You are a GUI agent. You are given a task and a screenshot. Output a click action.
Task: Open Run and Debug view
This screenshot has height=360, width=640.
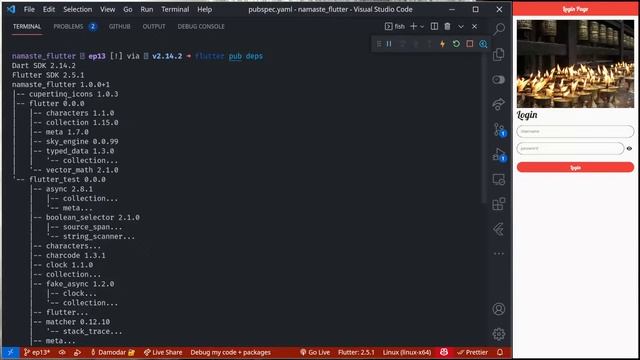click(500, 155)
